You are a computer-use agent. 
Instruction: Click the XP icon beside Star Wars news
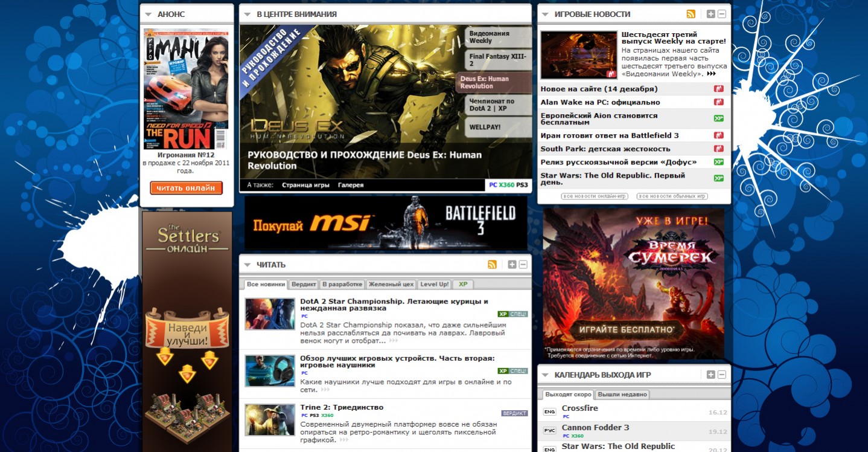pyautogui.click(x=718, y=178)
